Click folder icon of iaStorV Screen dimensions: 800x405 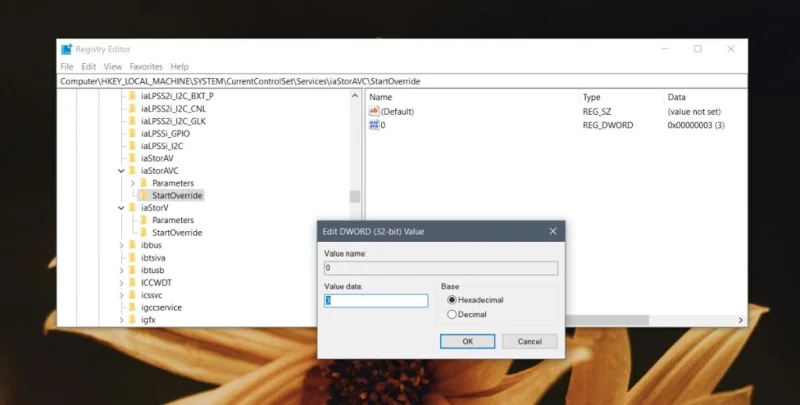click(133, 208)
